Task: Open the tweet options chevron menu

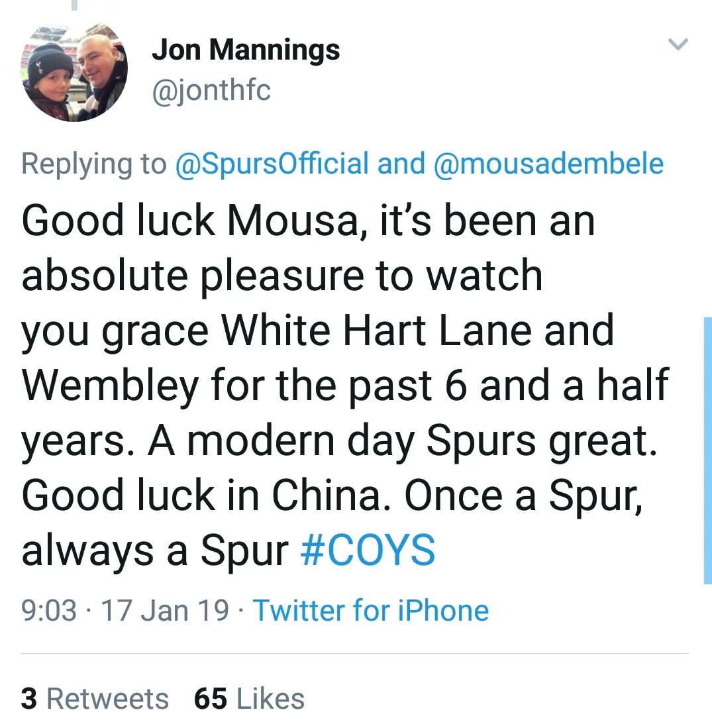Action: [x=678, y=46]
